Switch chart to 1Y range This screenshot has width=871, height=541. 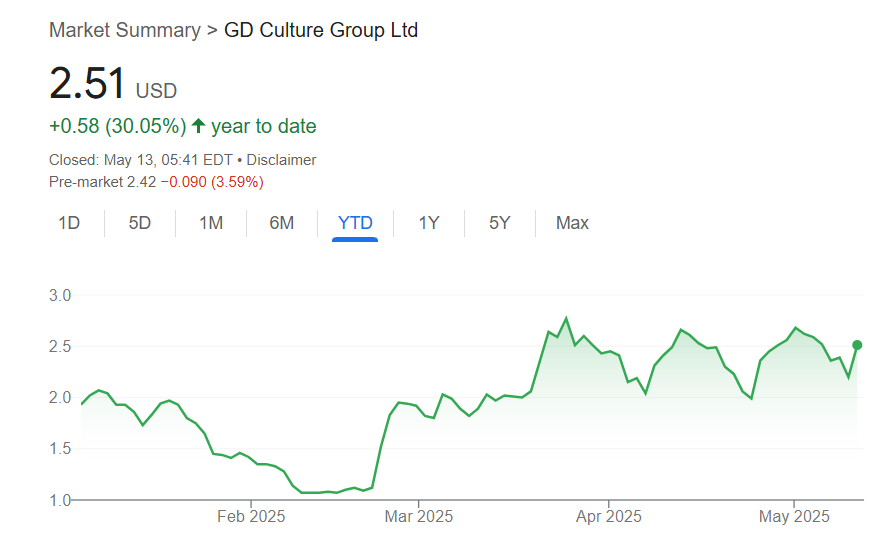tap(429, 223)
